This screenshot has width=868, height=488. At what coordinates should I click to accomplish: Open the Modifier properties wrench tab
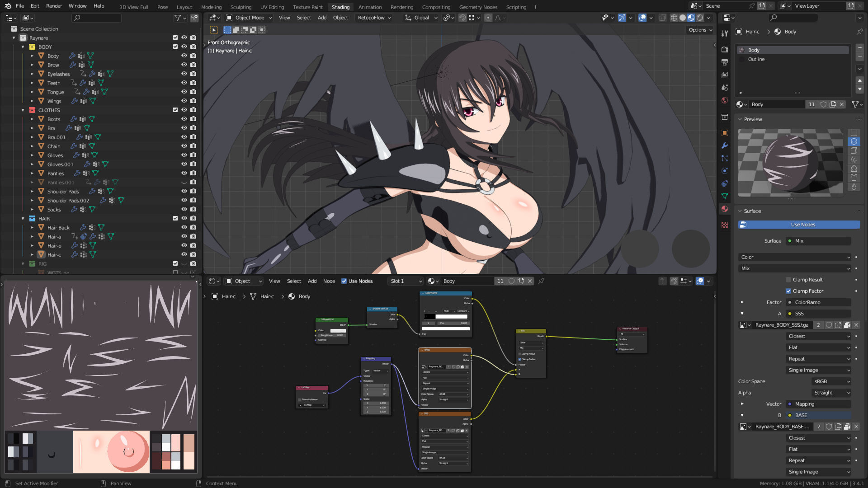tap(725, 145)
